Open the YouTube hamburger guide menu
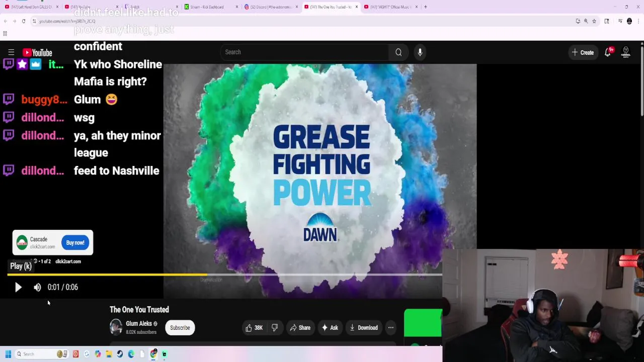This screenshot has height=362, width=644. click(11, 52)
